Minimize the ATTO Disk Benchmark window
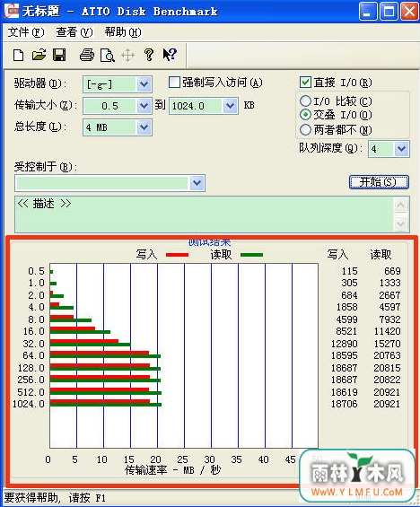This screenshot has width=420, height=507. tap(368, 12)
